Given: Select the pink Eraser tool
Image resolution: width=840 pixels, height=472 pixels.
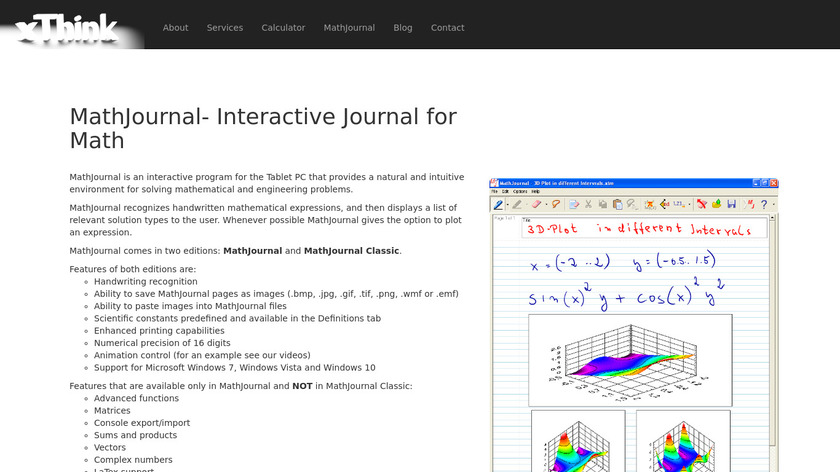Looking at the screenshot, I should (536, 204).
